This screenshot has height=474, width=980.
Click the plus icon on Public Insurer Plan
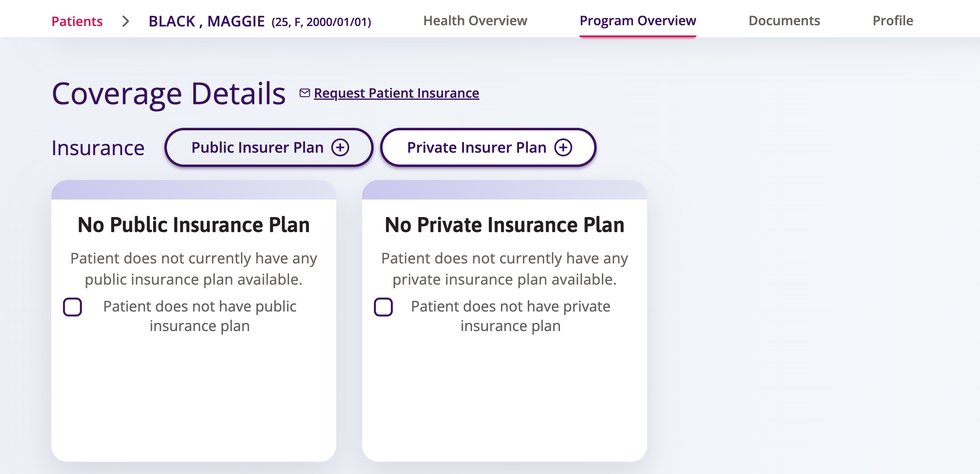pyautogui.click(x=340, y=147)
